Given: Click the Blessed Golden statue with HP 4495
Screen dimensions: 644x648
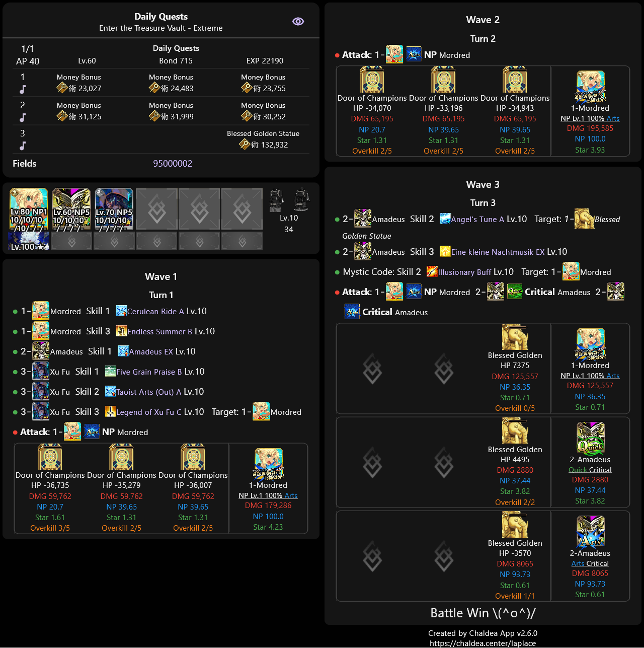Looking at the screenshot, I should (515, 431).
